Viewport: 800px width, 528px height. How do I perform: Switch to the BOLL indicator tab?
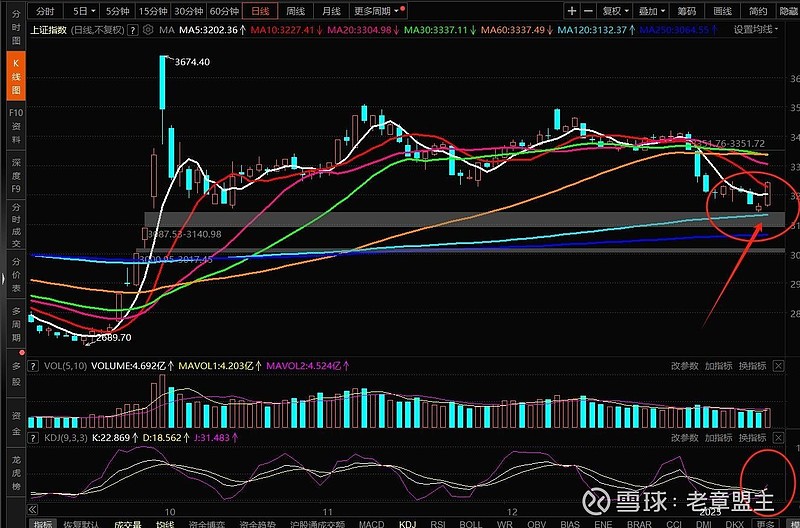(x=470, y=523)
